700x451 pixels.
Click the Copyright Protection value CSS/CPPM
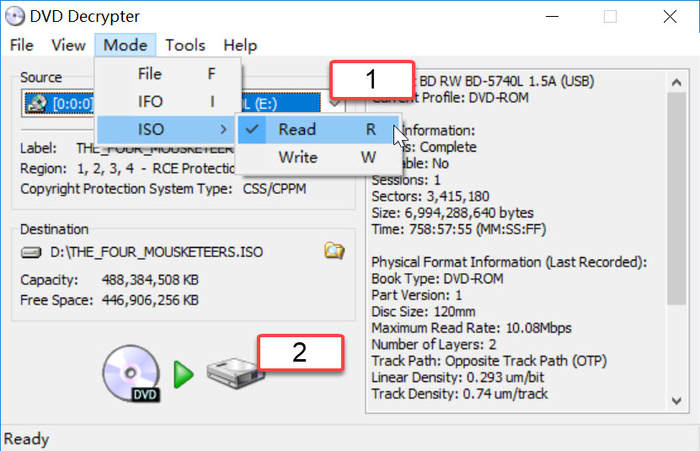click(x=275, y=189)
